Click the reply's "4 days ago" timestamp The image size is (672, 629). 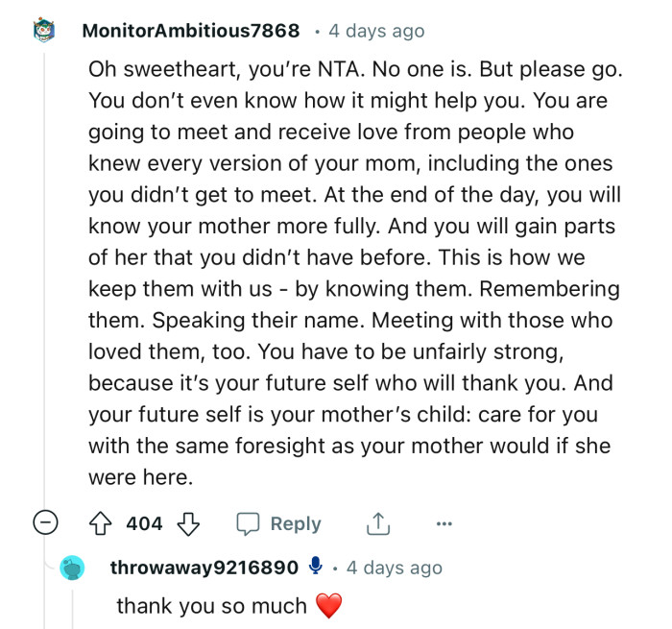[395, 568]
